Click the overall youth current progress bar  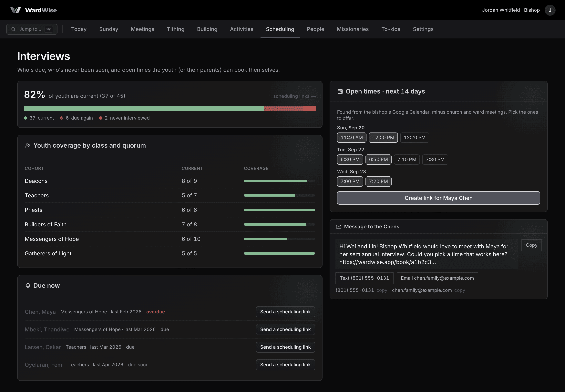pyautogui.click(x=170, y=109)
